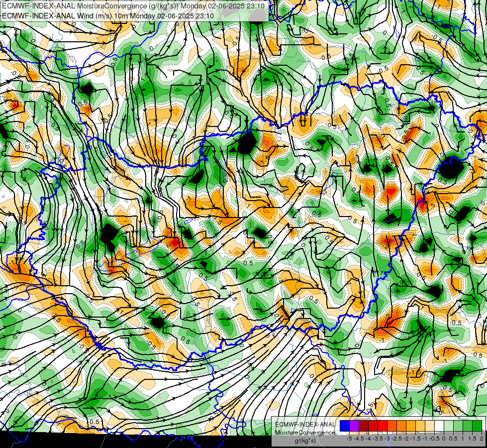Click the MoistureConvergence title line at top
The width and height of the screenshot is (487, 448).
coord(133,6)
